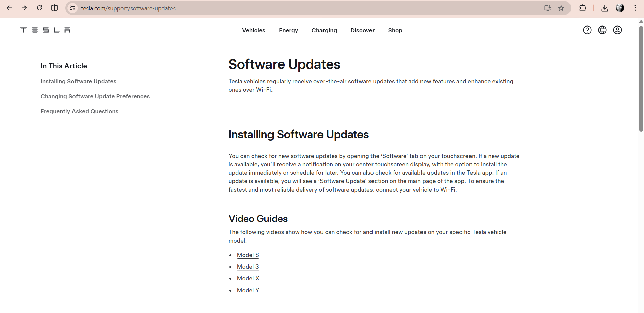Screen dimensions: 644x313
Task: Open the Support help question-mark icon
Action: click(x=587, y=30)
